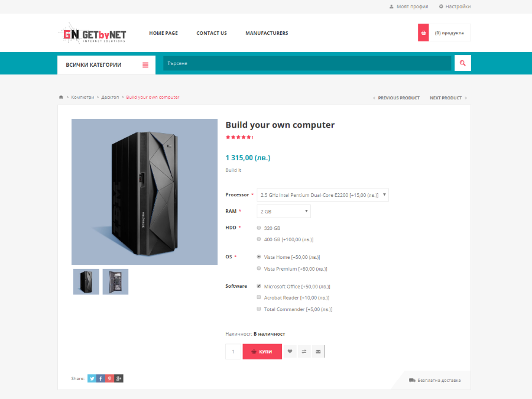The width and height of the screenshot is (532, 399).
Task: Share on Twitter icon
Action: coord(92,379)
